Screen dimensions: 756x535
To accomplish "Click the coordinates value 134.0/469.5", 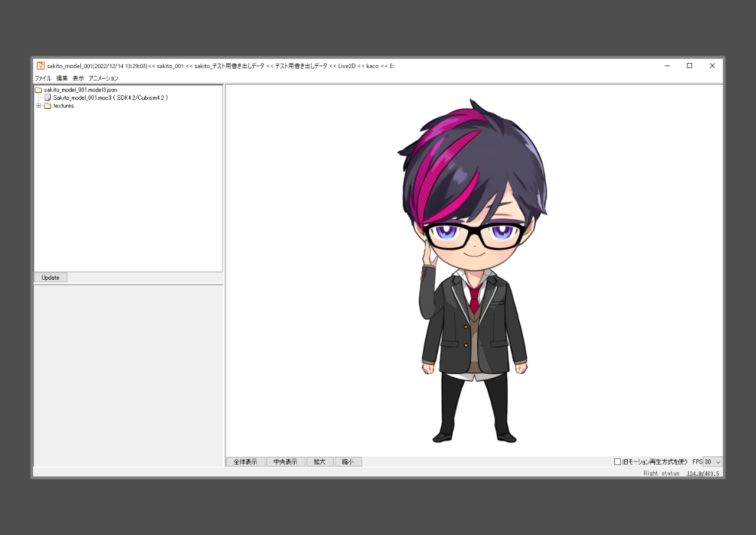I will [703, 474].
